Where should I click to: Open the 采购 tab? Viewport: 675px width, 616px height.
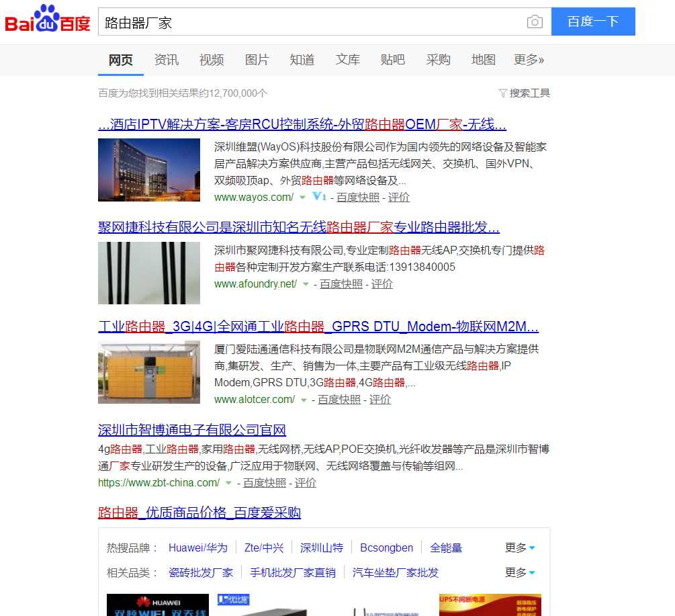[x=438, y=60]
